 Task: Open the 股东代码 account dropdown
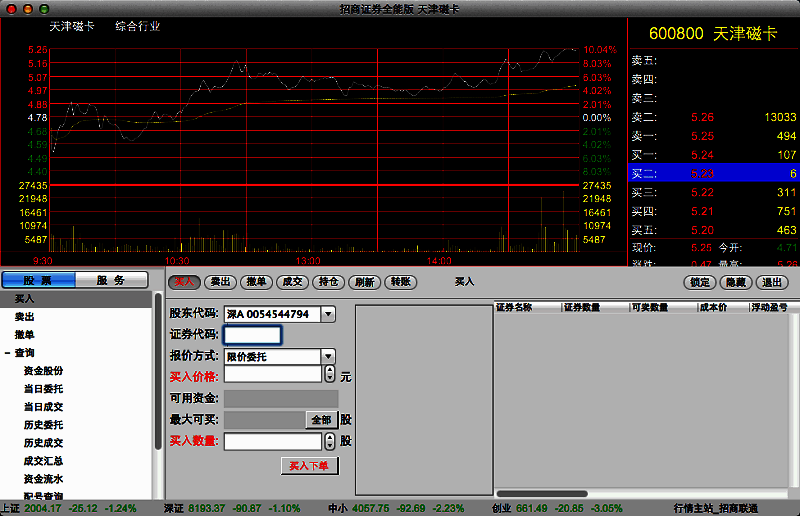pos(328,314)
